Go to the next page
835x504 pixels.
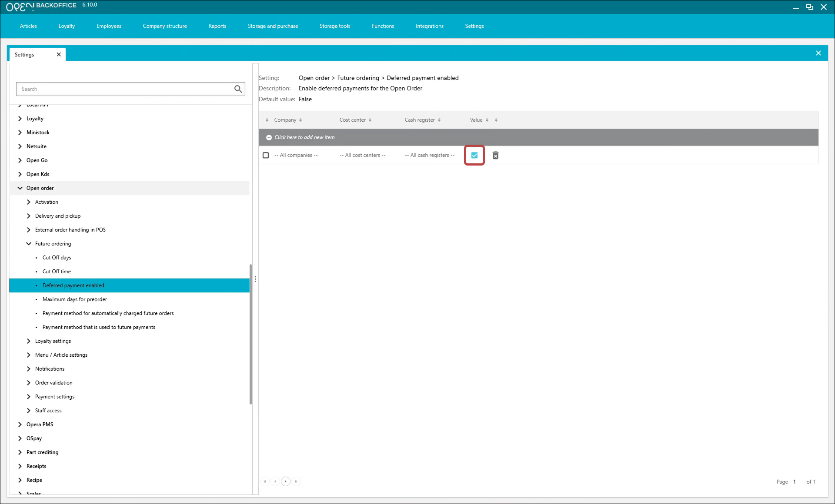[285, 481]
